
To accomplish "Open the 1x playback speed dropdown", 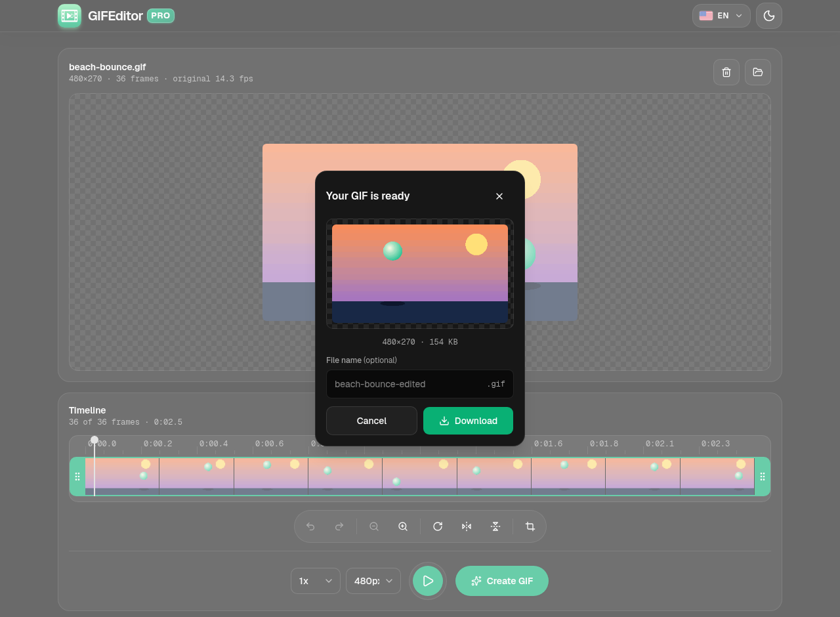I will (x=316, y=581).
